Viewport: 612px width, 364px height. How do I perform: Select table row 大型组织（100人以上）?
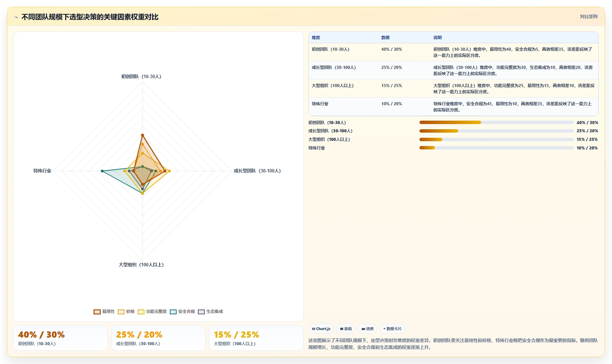pyautogui.click(x=453, y=88)
